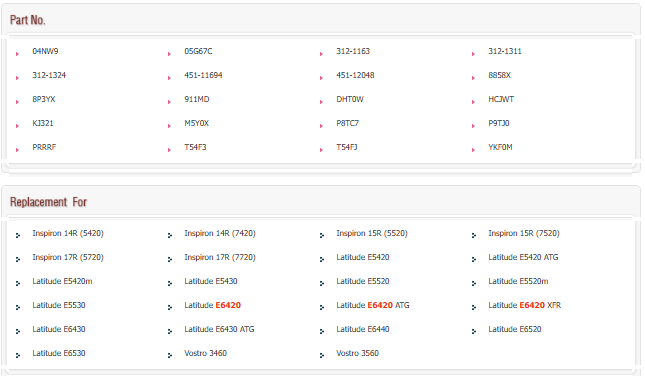The height and width of the screenshot is (376, 645).
Task: Click pink arrow bullet beside DHT0W
Action: (x=321, y=102)
